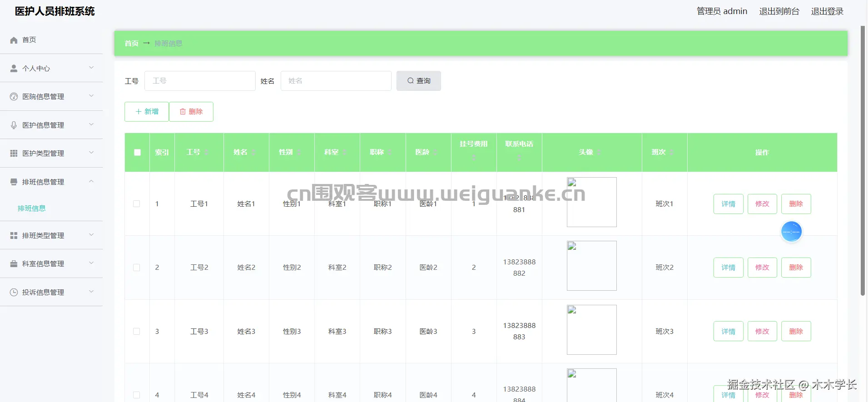This screenshot has width=868, height=402.
Task: Click the tiles icon for 排班类型管理
Action: click(x=14, y=235)
